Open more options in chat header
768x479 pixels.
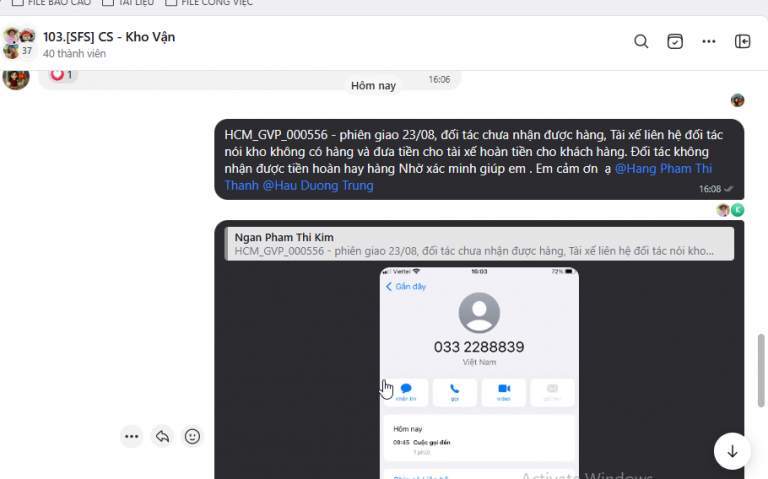709,41
